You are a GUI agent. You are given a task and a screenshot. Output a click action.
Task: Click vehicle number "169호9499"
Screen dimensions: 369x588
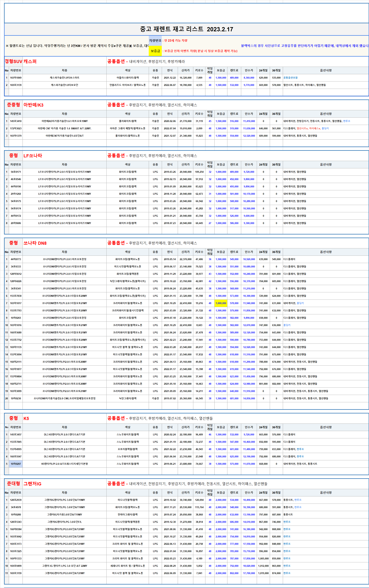pos(16,566)
